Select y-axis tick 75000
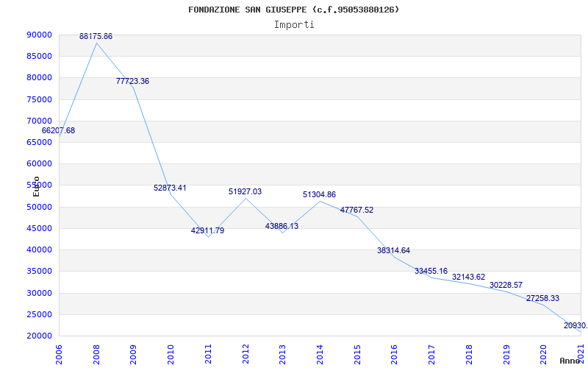Screen dimensions: 588x368 pos(39,99)
